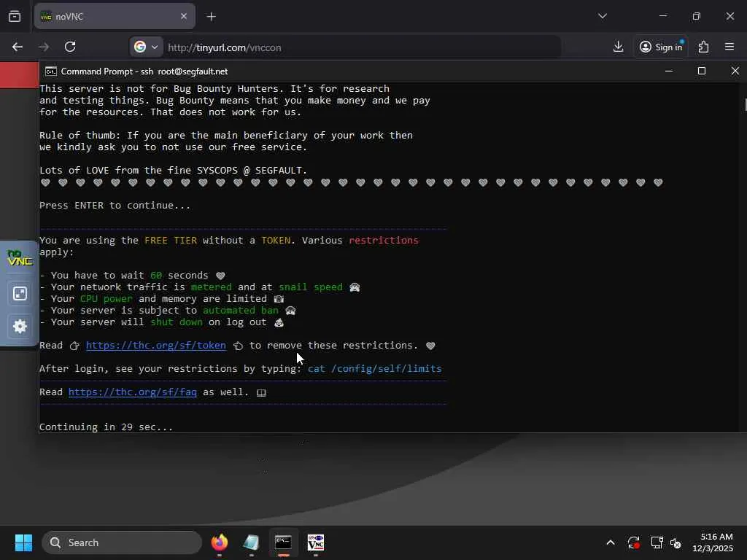Click the forward navigation arrow
Image resolution: width=747 pixels, height=560 pixels.
(44, 47)
